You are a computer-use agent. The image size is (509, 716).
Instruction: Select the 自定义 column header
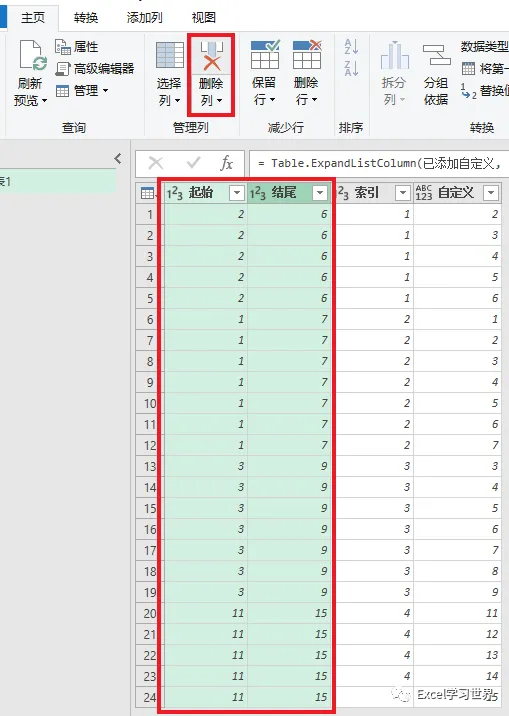click(x=457, y=193)
